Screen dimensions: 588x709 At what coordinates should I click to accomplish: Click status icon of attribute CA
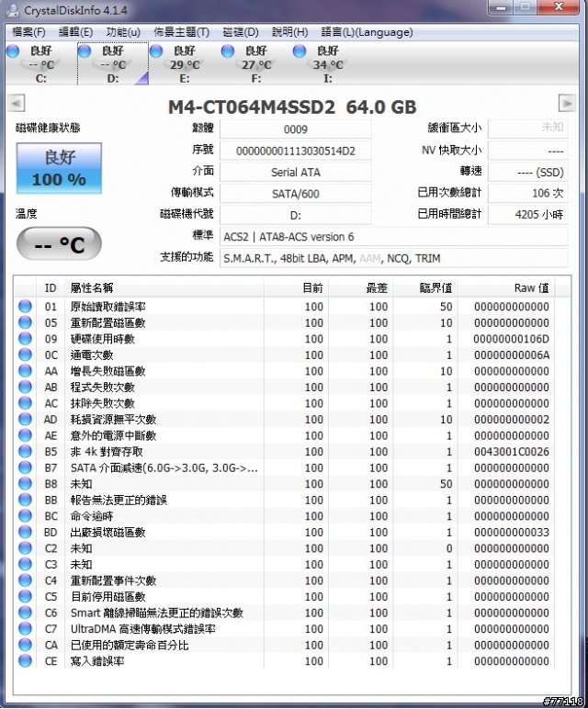tap(26, 645)
